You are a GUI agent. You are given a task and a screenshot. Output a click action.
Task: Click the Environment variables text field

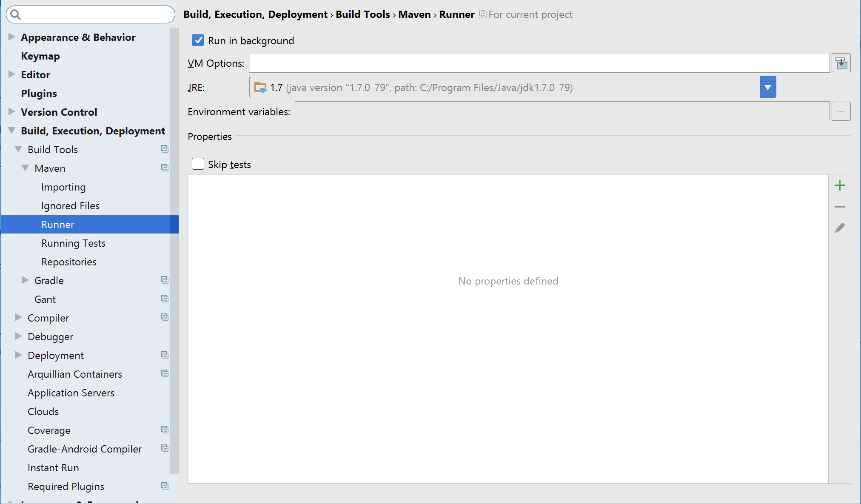(562, 111)
